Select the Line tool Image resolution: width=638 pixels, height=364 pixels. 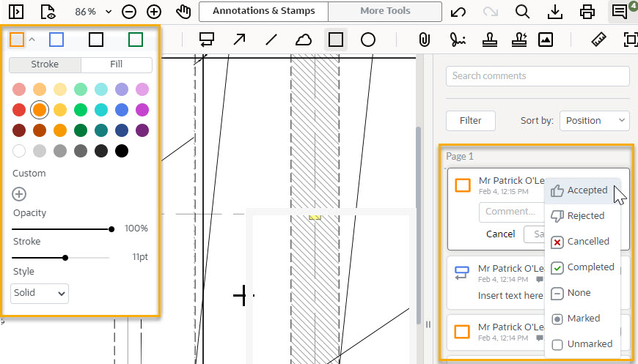point(271,40)
